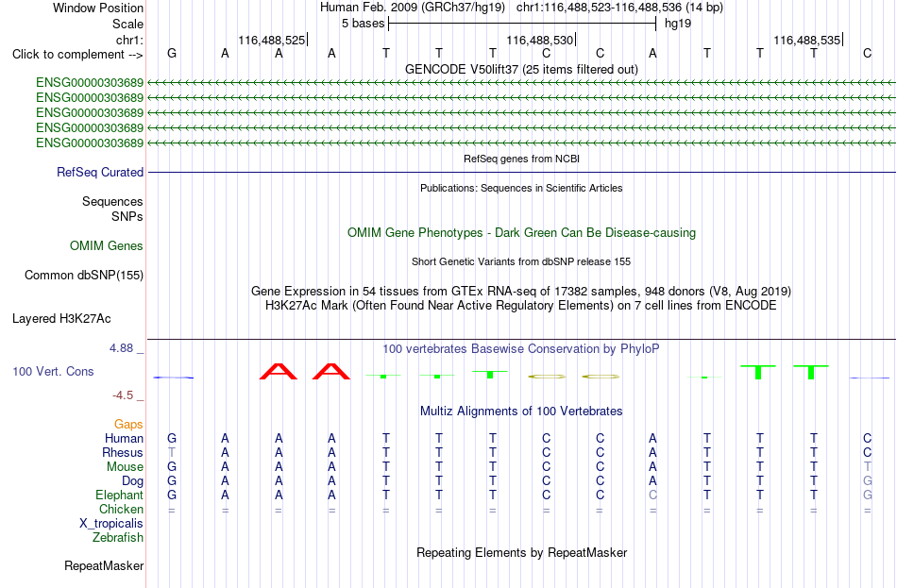
Task: Click the X_tropicalis alignment row label
Action: (111, 524)
